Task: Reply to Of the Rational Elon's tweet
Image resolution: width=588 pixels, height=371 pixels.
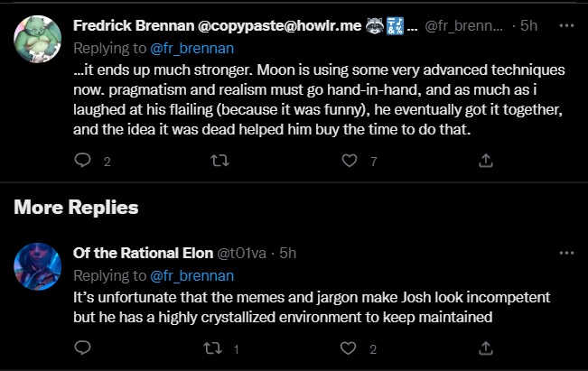Action: 82,348
